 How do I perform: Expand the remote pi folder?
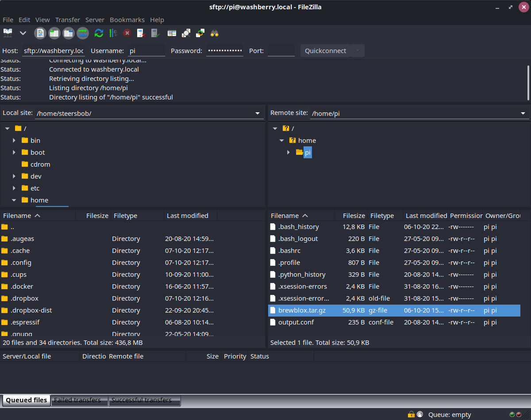coord(289,152)
